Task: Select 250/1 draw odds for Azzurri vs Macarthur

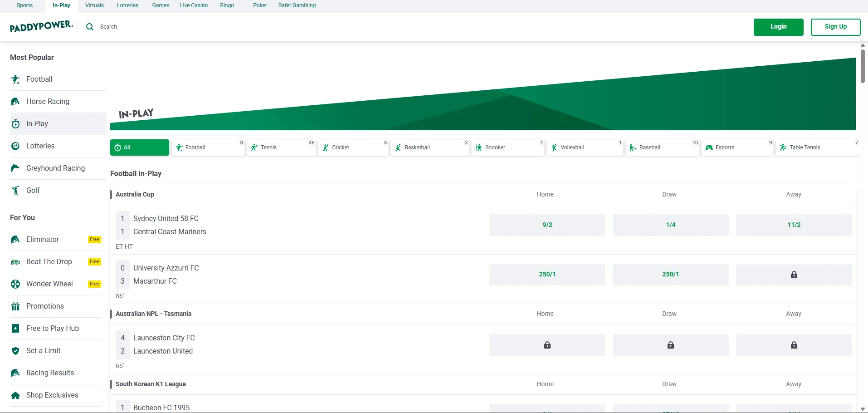Action: (x=670, y=275)
